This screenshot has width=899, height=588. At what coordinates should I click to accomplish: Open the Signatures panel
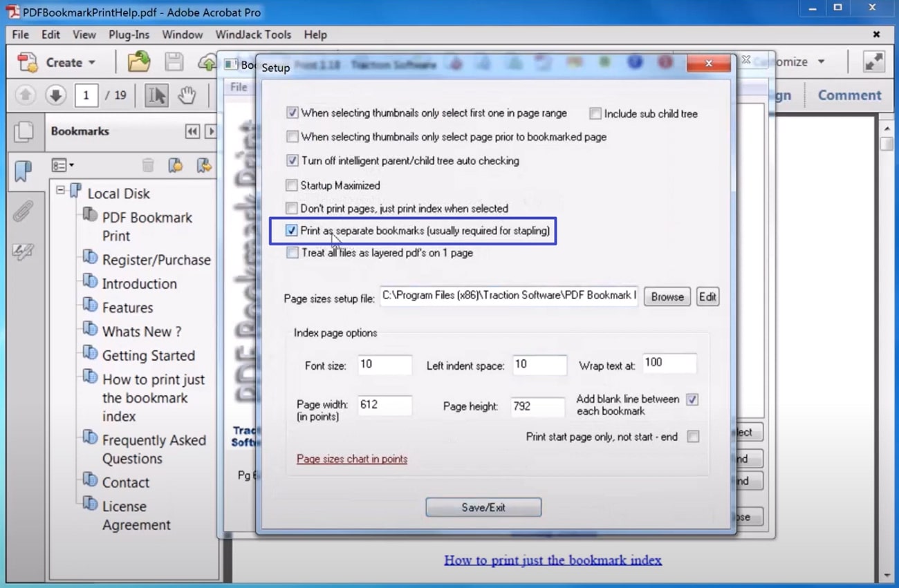tap(24, 252)
